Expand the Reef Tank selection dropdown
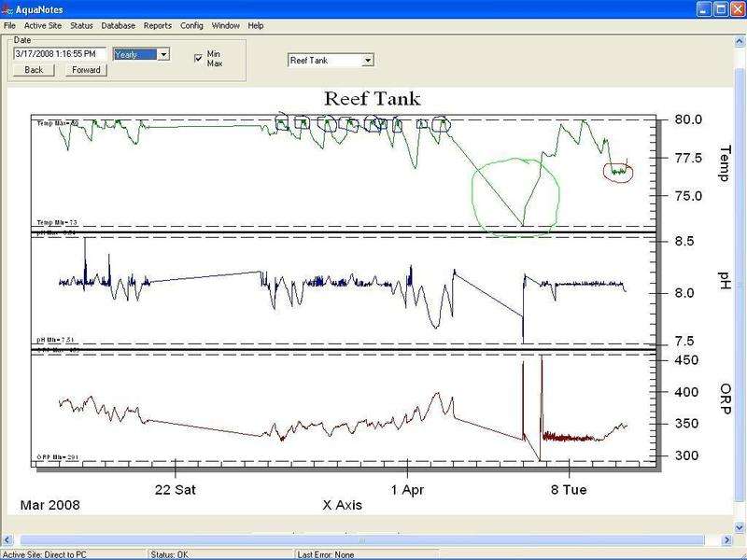Viewport: 747px width, 560px height. [x=367, y=61]
